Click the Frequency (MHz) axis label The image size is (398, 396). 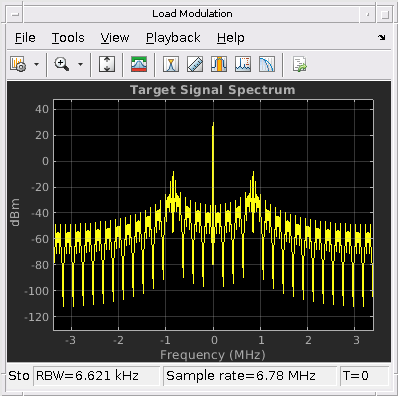213,355
